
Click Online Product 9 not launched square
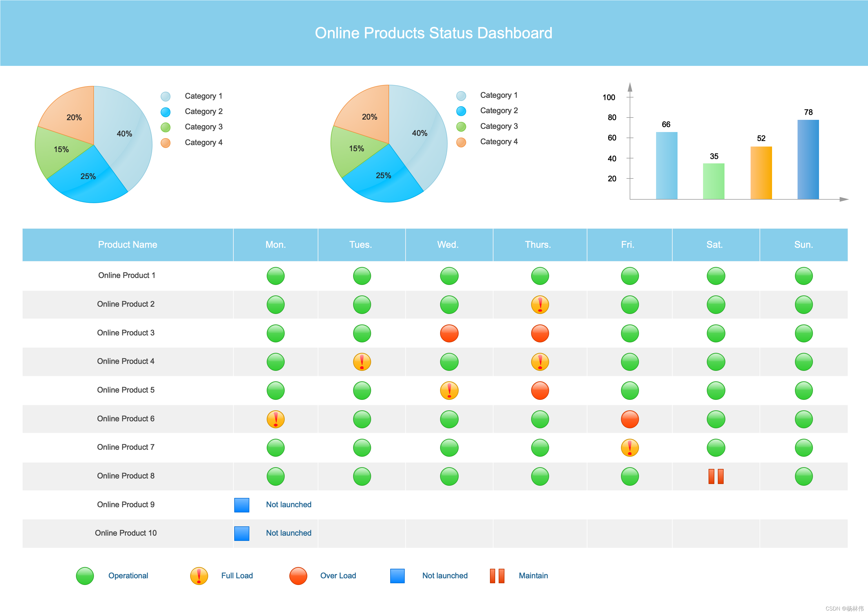click(x=241, y=505)
